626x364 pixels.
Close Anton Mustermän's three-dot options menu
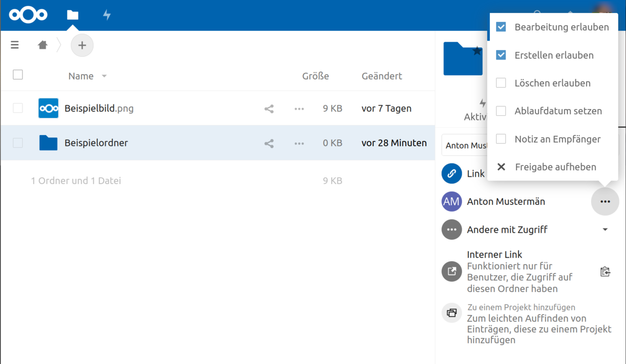click(605, 201)
